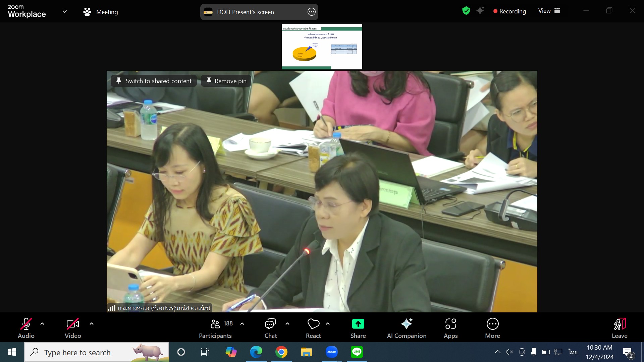Screen dimensions: 644x362
Task: Expand audio settings arrow next to Audio
Action: pyautogui.click(x=42, y=324)
